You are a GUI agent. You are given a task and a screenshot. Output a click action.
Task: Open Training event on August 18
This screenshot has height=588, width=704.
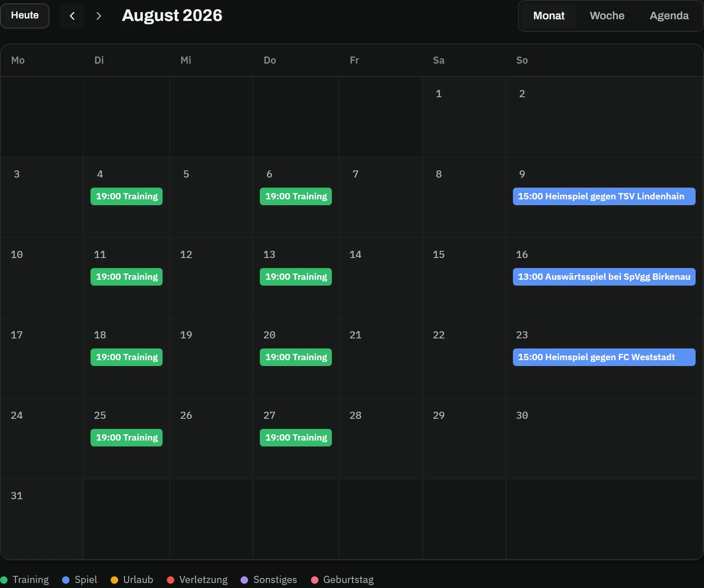[127, 357]
